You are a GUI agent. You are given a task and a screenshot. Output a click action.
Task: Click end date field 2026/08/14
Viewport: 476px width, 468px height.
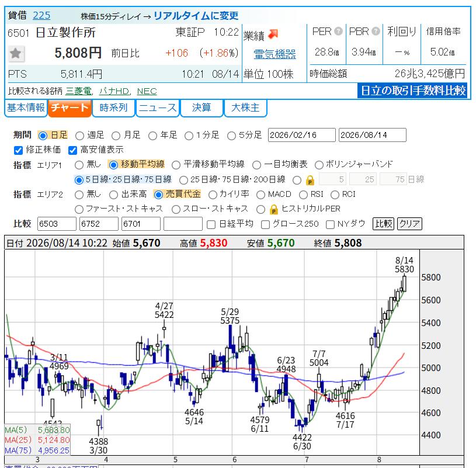tap(372, 135)
